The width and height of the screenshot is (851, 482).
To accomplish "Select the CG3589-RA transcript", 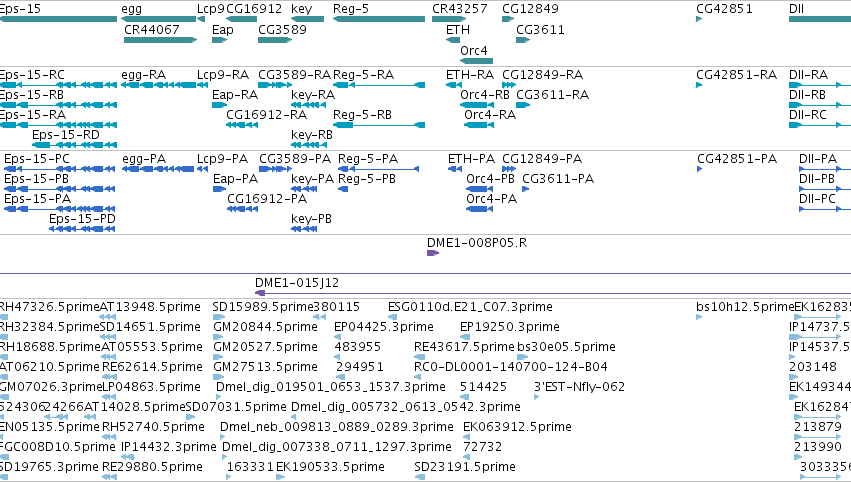I will point(275,85).
